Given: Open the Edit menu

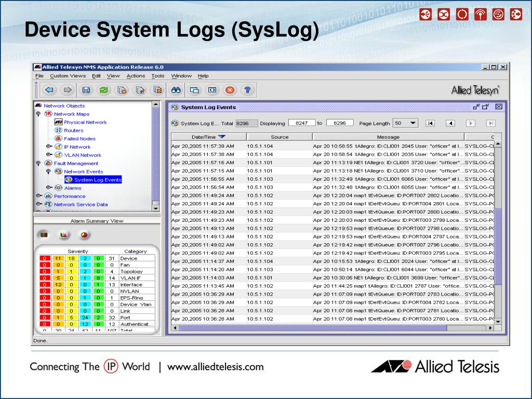Looking at the screenshot, I should point(96,76).
